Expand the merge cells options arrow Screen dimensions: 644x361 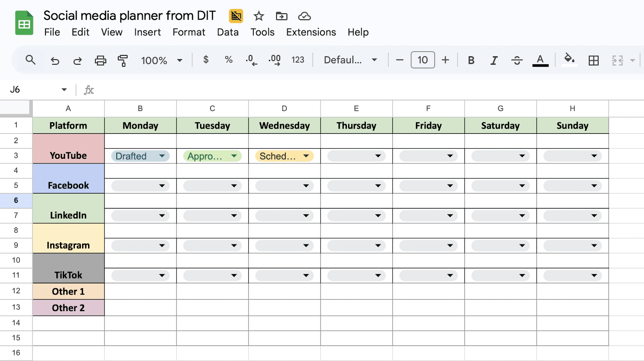(633, 60)
